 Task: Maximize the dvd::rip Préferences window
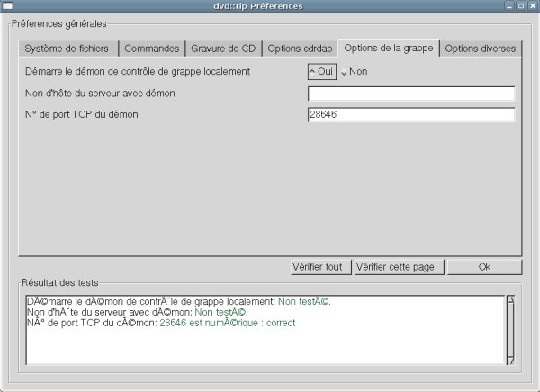(x=521, y=6)
